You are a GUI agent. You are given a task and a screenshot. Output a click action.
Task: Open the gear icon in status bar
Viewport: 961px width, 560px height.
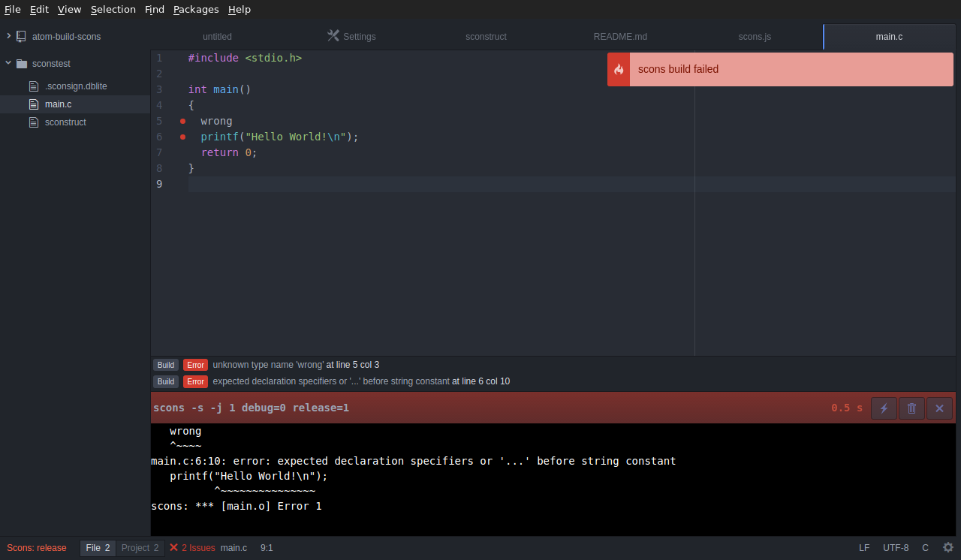(x=948, y=547)
